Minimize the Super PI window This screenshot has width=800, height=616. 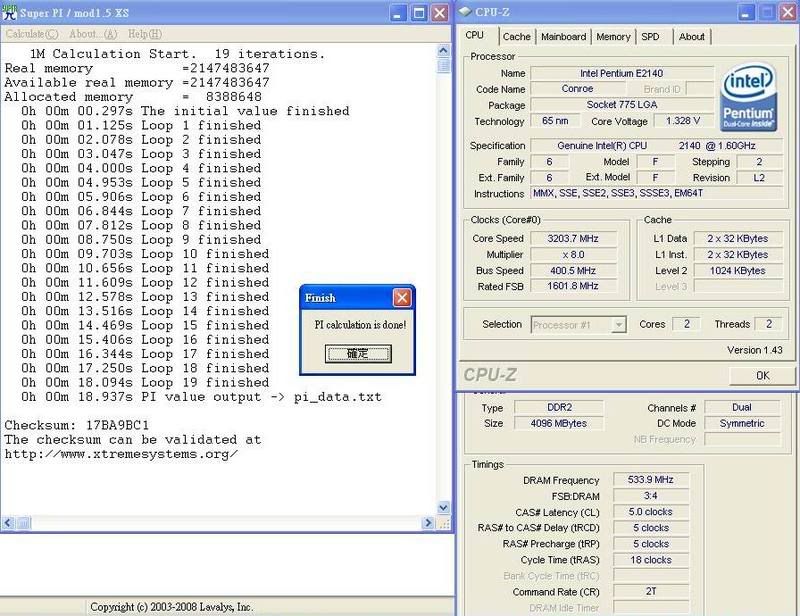click(x=398, y=13)
